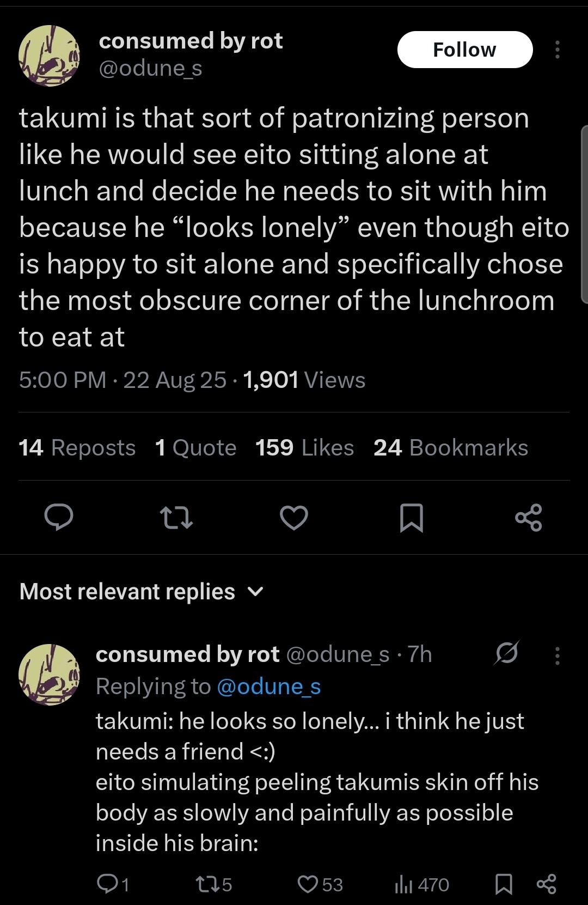Like the main tweet
Screen dimensions: 588x905
[294, 518]
